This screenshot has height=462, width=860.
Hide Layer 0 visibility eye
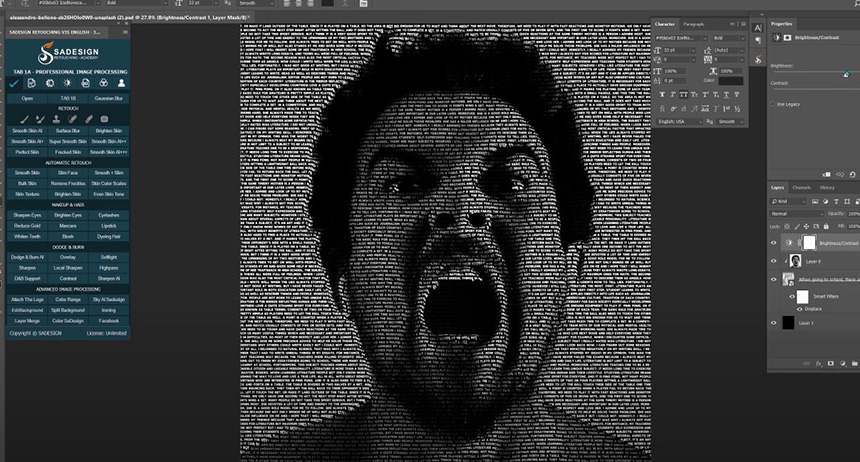point(774,261)
